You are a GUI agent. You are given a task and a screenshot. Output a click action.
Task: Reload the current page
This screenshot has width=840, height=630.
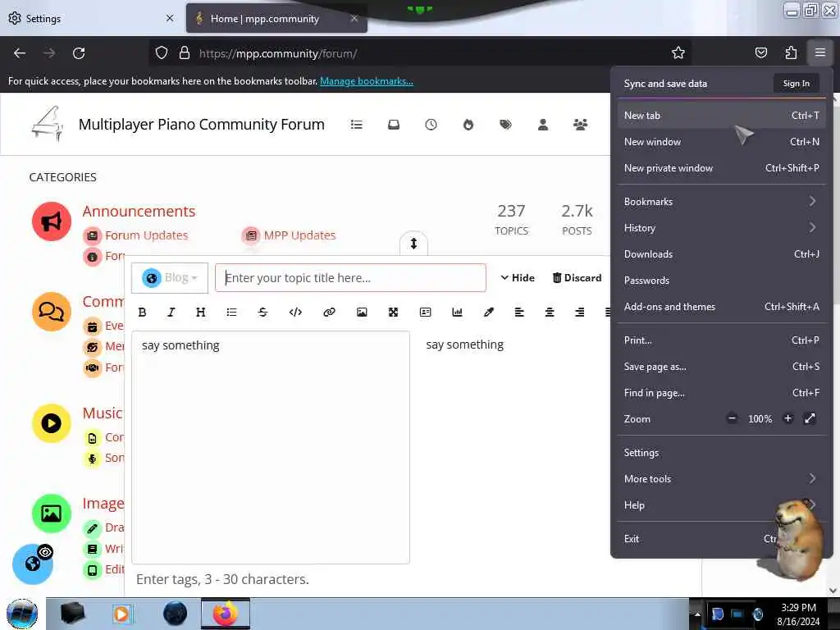(79, 53)
